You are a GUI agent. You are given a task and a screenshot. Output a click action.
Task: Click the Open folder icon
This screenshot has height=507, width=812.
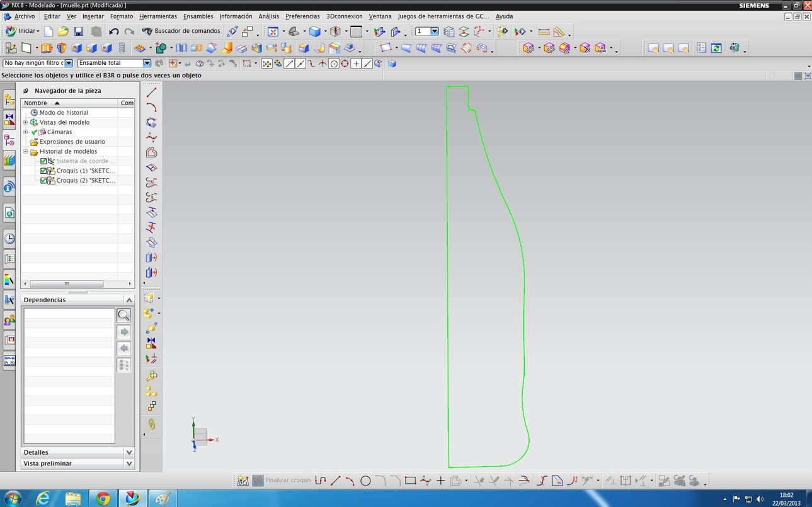[x=63, y=31]
